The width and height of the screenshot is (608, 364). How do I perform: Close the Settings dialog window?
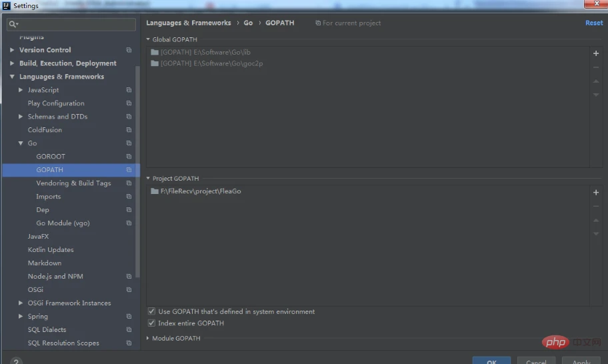[x=596, y=4]
